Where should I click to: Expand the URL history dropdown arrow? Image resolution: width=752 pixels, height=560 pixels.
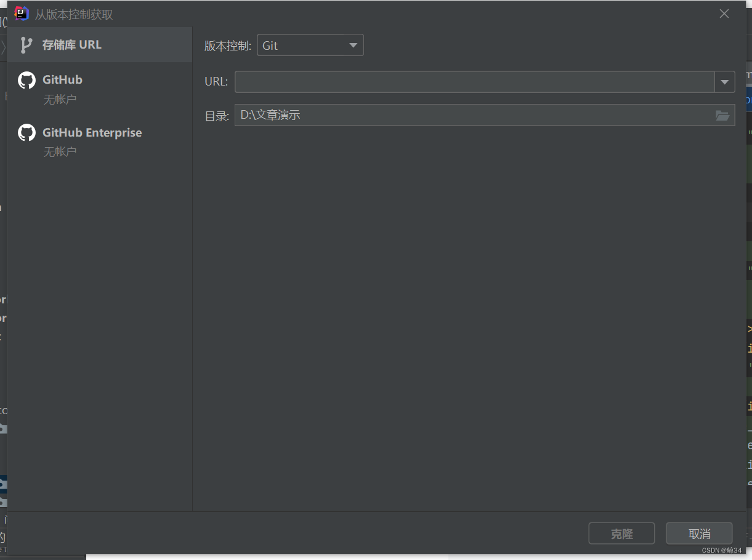click(x=725, y=81)
